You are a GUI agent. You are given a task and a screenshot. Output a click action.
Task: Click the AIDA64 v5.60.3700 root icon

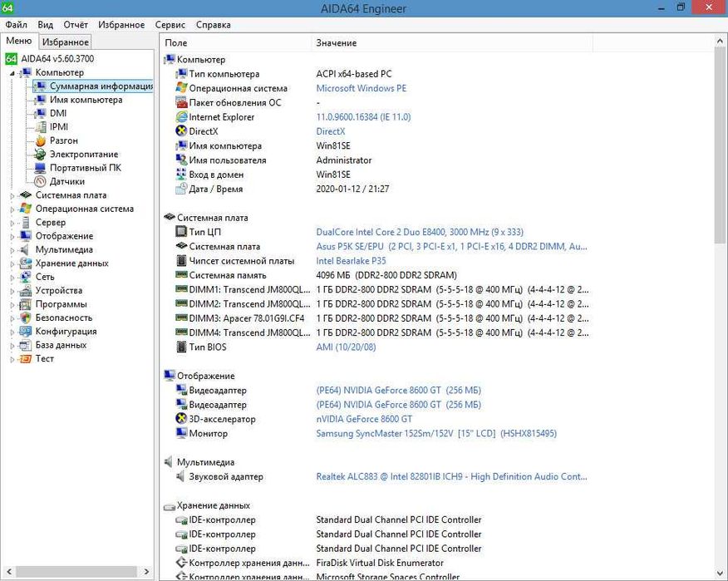pos(11,58)
